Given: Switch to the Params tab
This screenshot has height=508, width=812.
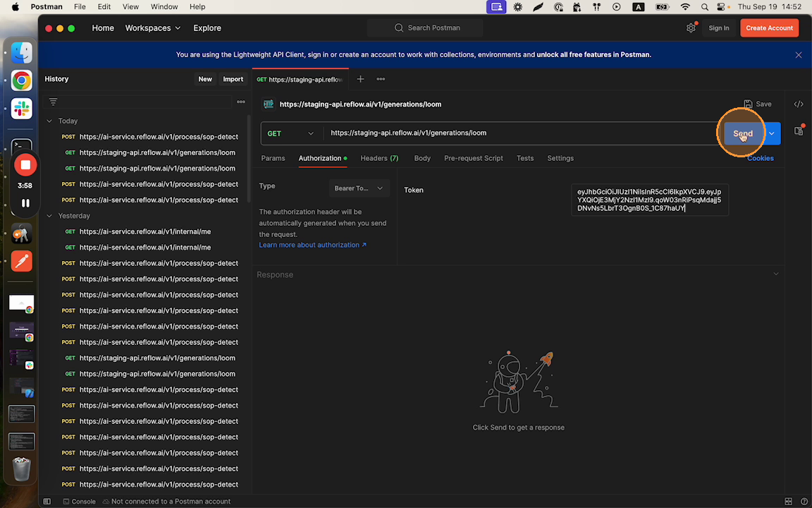Looking at the screenshot, I should click(273, 158).
